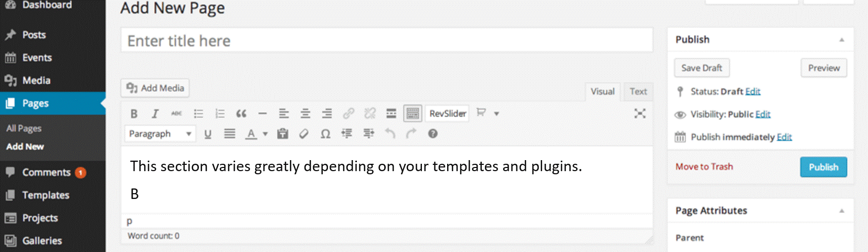Open the RevSlider shortcode button
Viewport: 868px width, 252px height.
click(448, 113)
